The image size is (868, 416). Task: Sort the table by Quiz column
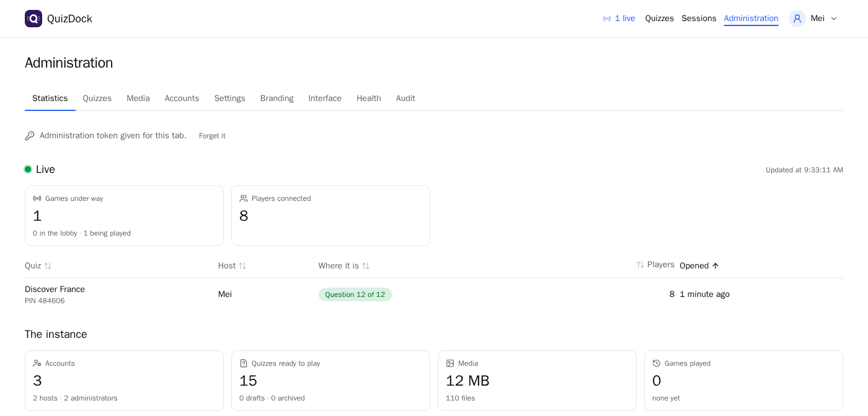click(x=38, y=266)
